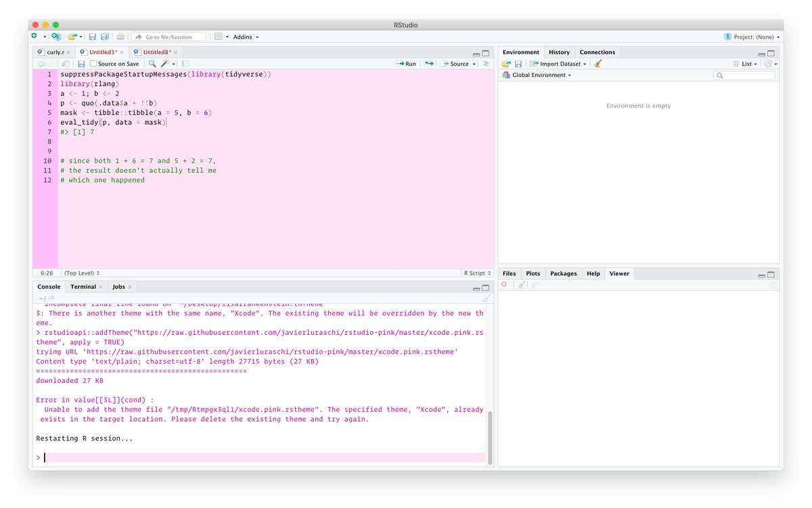Open the new file type dropdown arrow
The image size is (812, 508).
pos(45,37)
